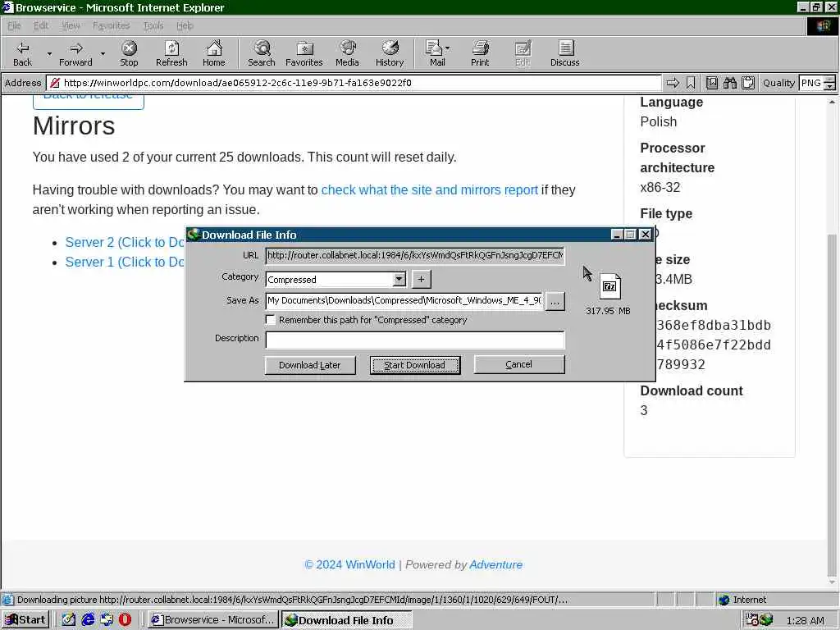The width and height of the screenshot is (840, 630).
Task: Click the plus button to add a category
Action: click(421, 279)
